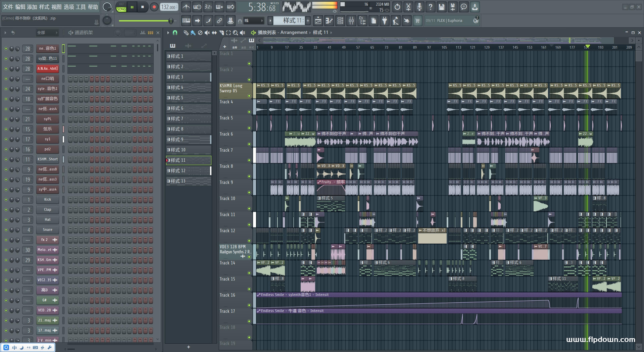Click the record button in transport bar
The width and height of the screenshot is (644, 352).
coord(154,7)
